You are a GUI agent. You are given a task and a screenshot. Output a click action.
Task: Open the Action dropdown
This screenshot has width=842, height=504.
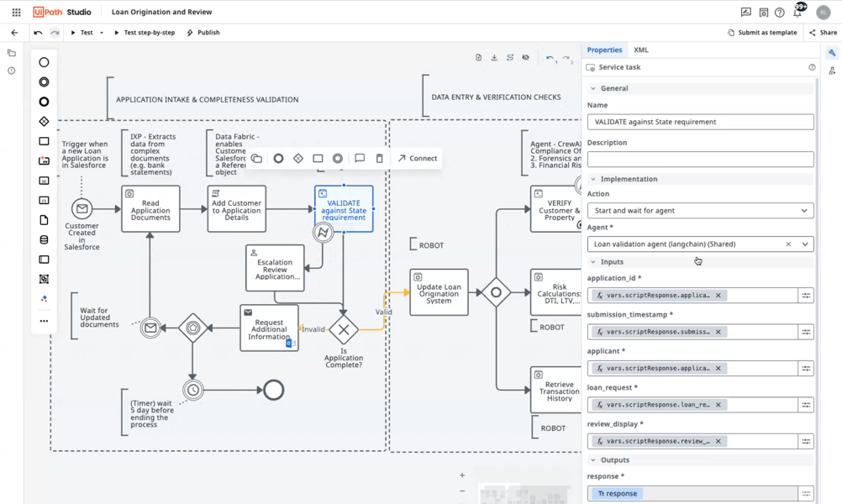pyautogui.click(x=700, y=210)
